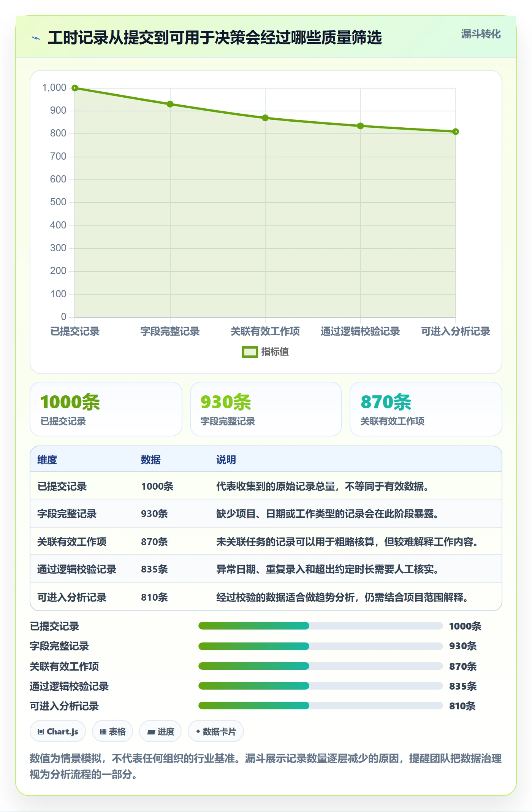Click the 维度 column header
Screen dimensions: 532x812
coord(47,460)
